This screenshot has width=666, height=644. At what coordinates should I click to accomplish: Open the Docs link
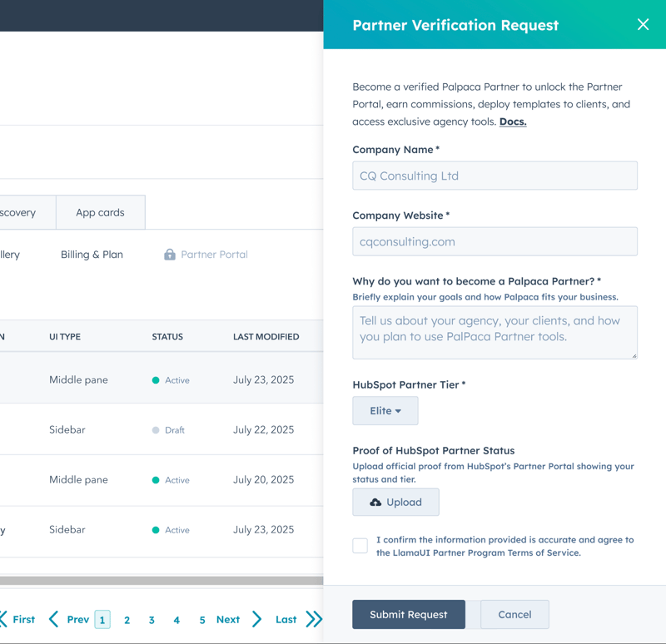(513, 121)
